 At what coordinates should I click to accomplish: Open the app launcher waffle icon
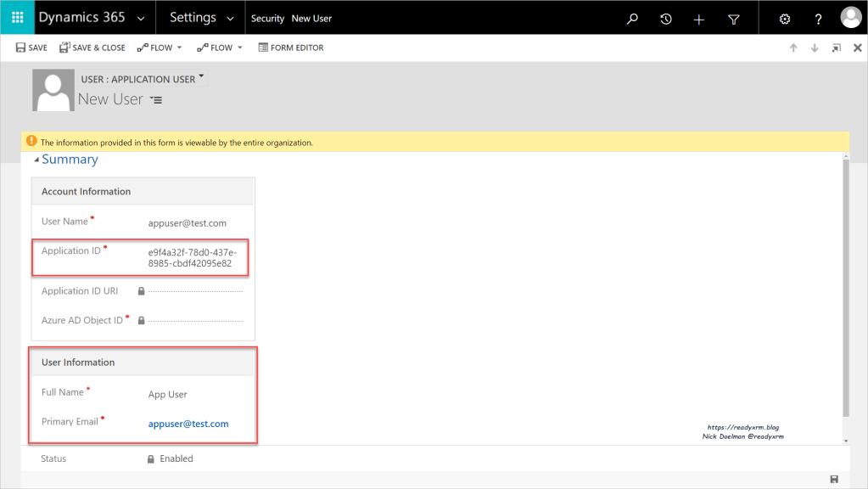[17, 18]
